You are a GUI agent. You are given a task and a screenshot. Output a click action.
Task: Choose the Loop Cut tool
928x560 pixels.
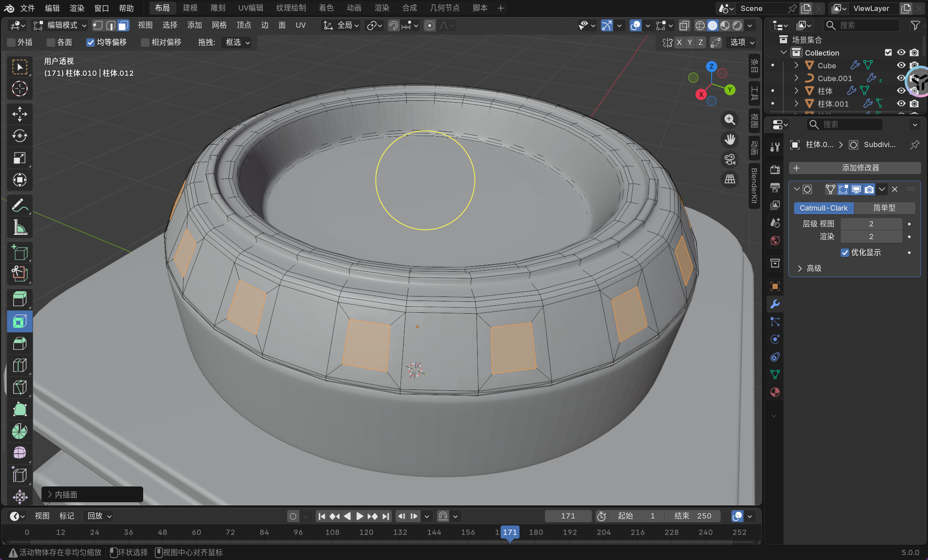click(x=19, y=365)
